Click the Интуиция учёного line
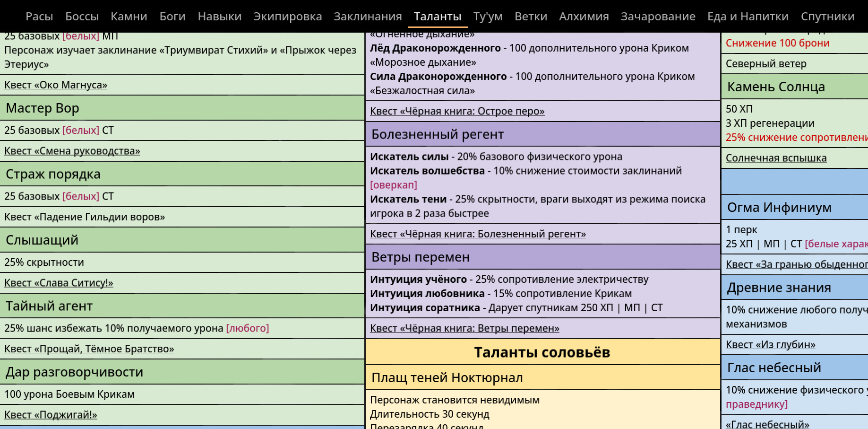Viewport: 868px width, 429px height. point(509,280)
